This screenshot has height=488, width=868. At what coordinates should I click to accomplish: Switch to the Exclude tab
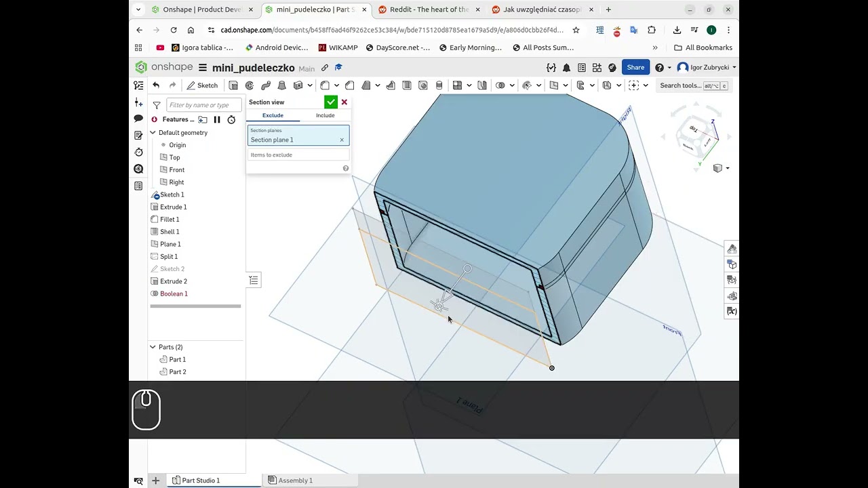(273, 115)
